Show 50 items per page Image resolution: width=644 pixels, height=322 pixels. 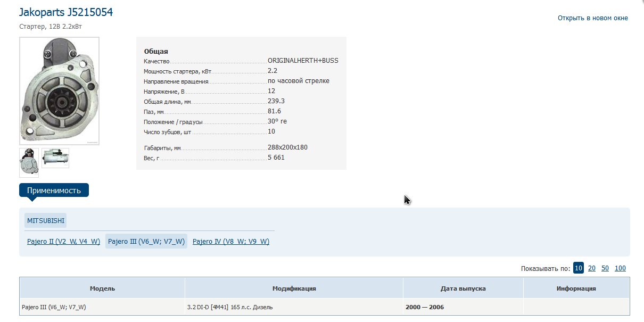click(605, 268)
